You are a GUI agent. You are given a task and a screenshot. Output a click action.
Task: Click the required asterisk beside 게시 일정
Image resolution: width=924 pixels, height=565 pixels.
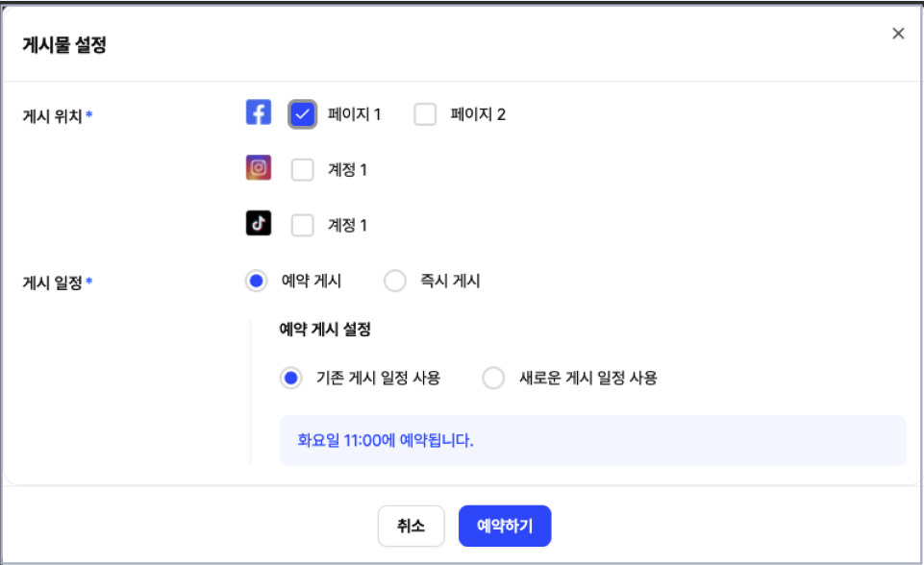89,281
